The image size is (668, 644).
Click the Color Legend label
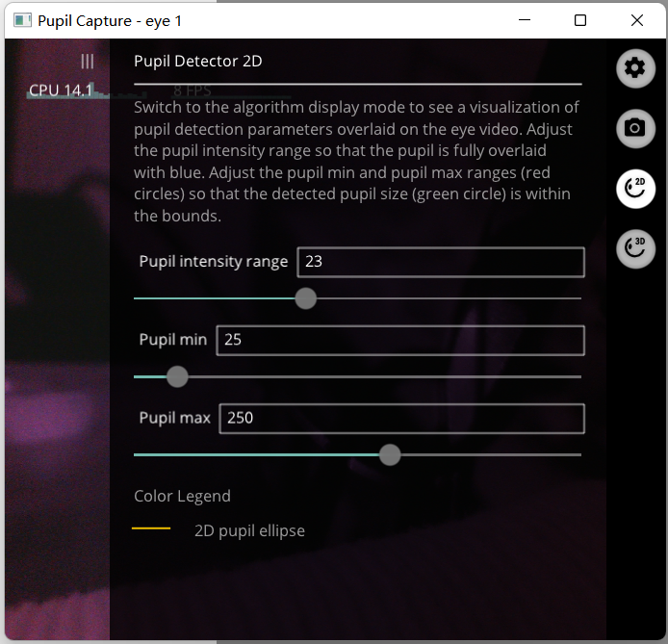pyautogui.click(x=182, y=496)
